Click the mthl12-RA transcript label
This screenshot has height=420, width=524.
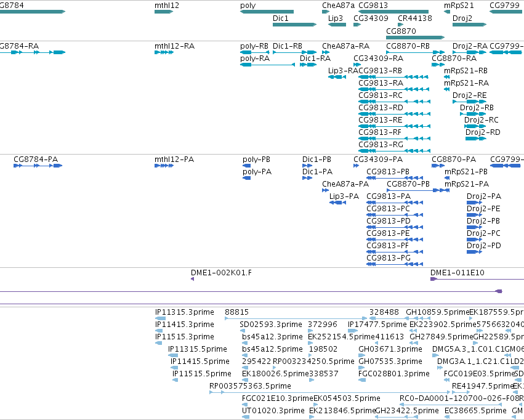click(x=174, y=46)
